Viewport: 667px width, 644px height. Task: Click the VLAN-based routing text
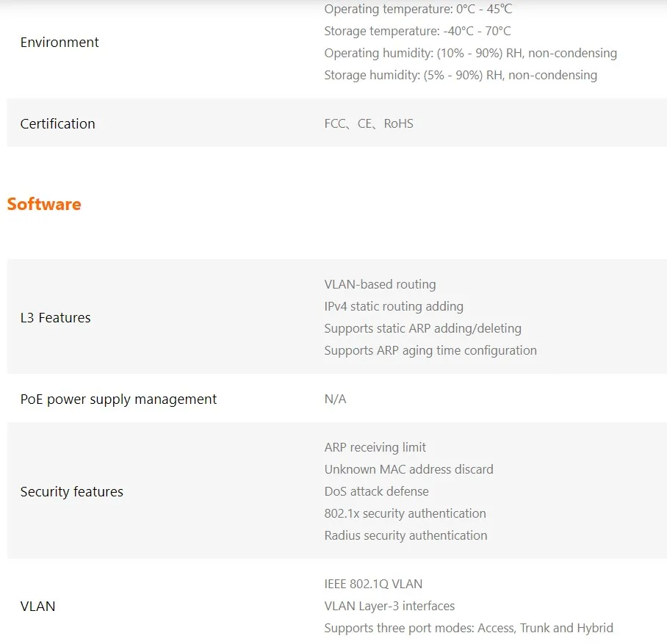point(380,285)
